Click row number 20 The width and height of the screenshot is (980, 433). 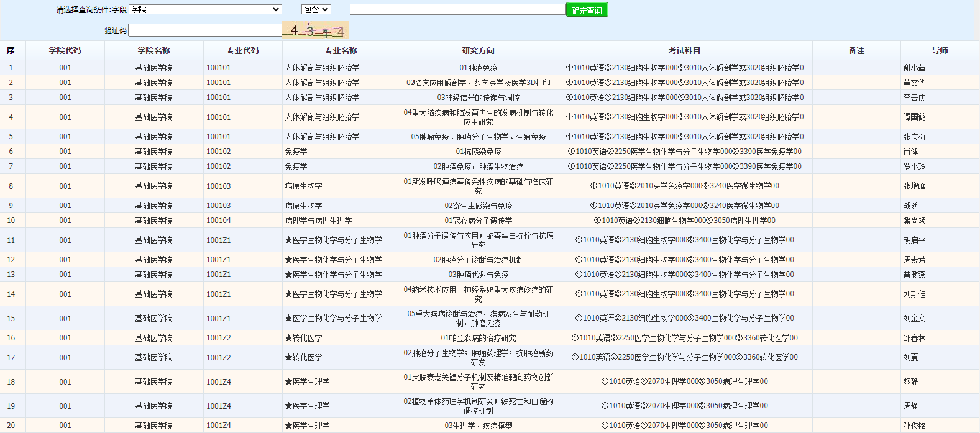click(x=11, y=426)
